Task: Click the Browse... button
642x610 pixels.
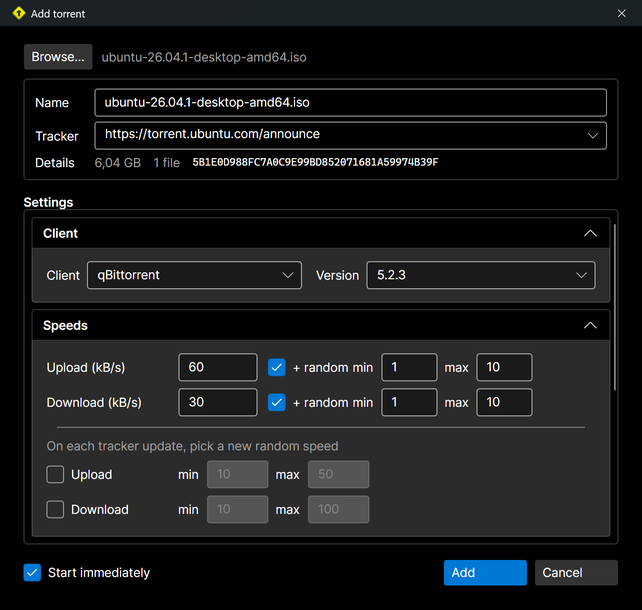Action: [x=58, y=57]
